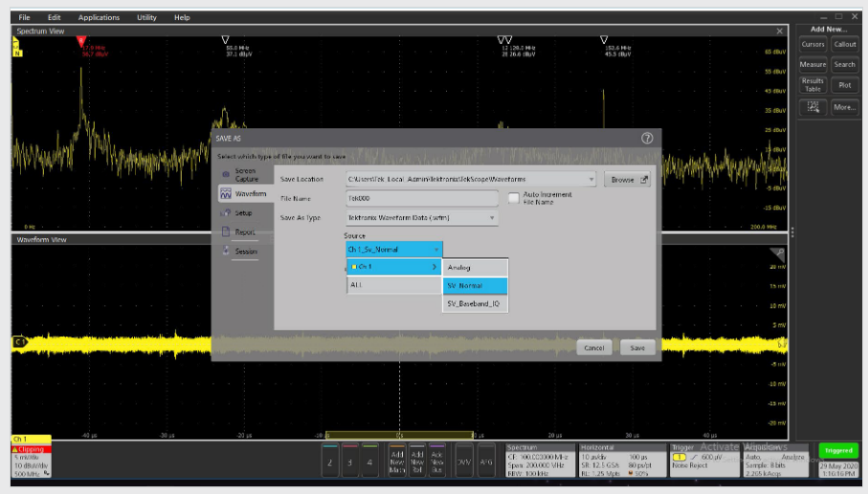Turn on channel 2
This screenshot has width=868, height=494.
[x=330, y=460]
